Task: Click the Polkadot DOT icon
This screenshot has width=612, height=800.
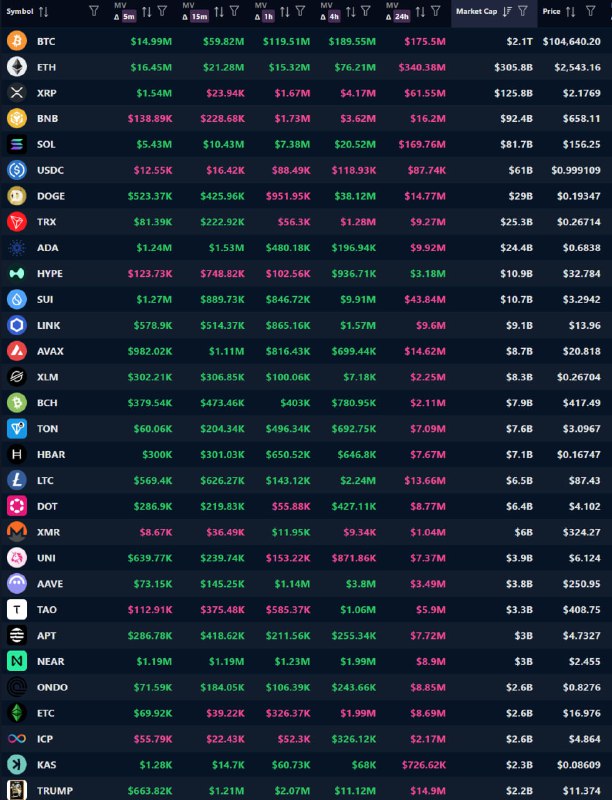Action: (x=17, y=506)
